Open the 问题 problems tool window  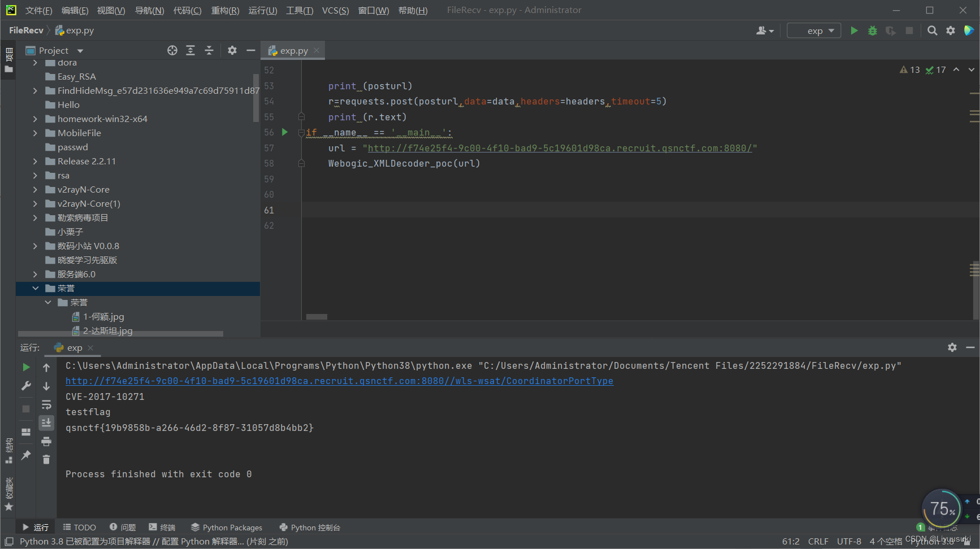tap(123, 527)
